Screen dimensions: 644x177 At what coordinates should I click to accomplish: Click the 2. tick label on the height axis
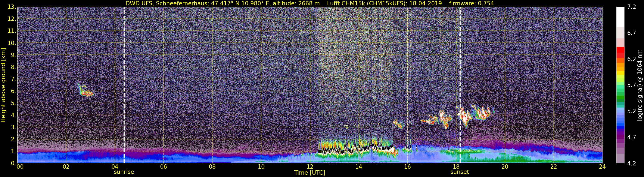click(x=13, y=139)
